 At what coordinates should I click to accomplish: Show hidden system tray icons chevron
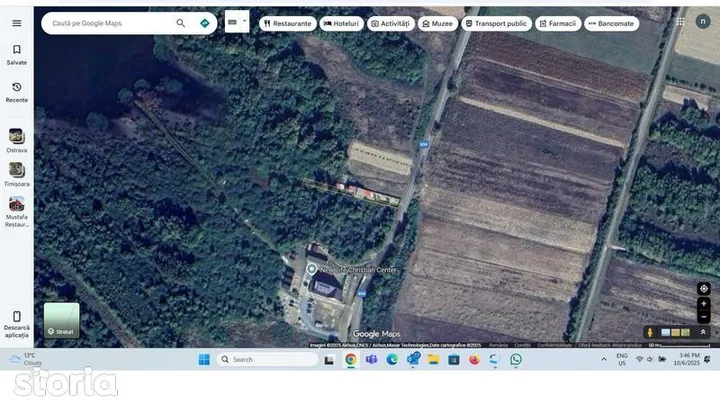pos(604,360)
